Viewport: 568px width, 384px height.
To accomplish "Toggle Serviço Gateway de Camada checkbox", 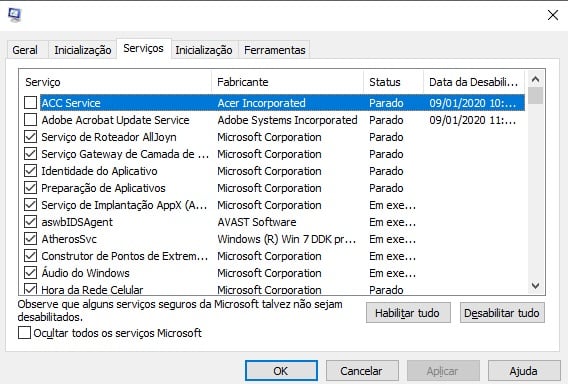I will pyautogui.click(x=30, y=154).
